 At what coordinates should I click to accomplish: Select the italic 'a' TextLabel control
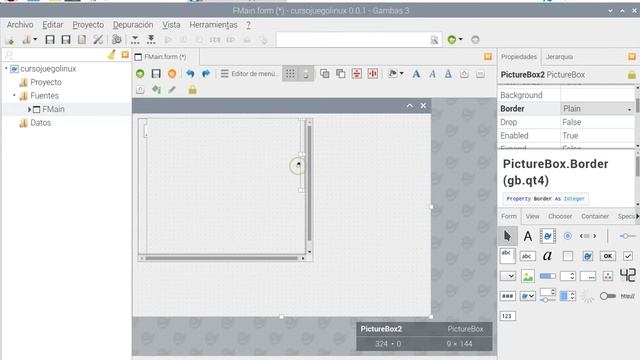(x=547, y=256)
